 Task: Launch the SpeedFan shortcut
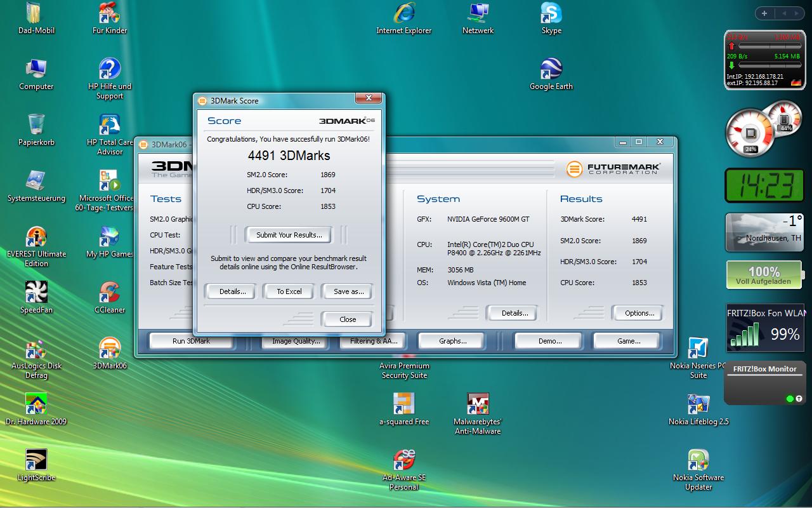point(36,298)
